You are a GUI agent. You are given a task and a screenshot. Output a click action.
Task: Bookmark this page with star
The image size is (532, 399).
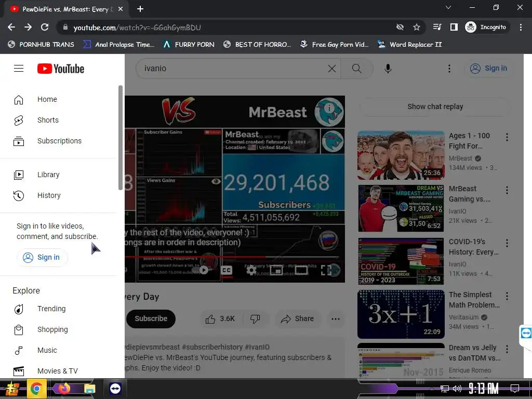click(417, 27)
